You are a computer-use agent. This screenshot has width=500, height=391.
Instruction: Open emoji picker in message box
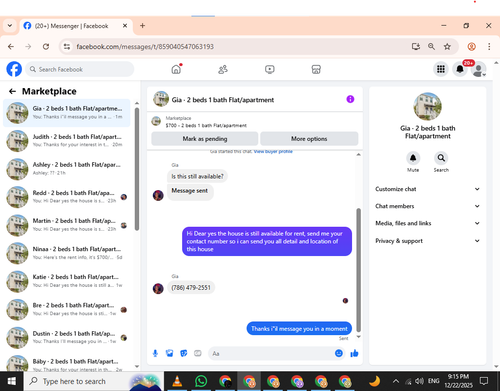[x=339, y=353]
